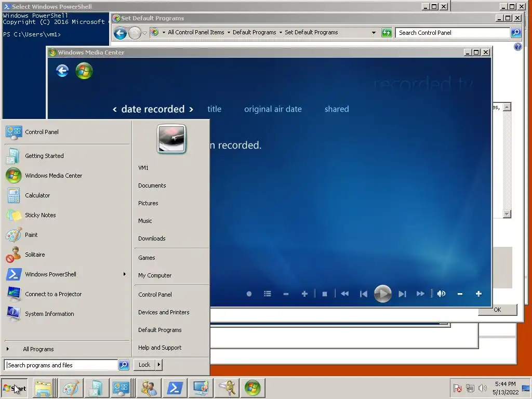Click Default Programs breadcrumb in address bar
This screenshot has height=399, width=532.
pos(255,32)
